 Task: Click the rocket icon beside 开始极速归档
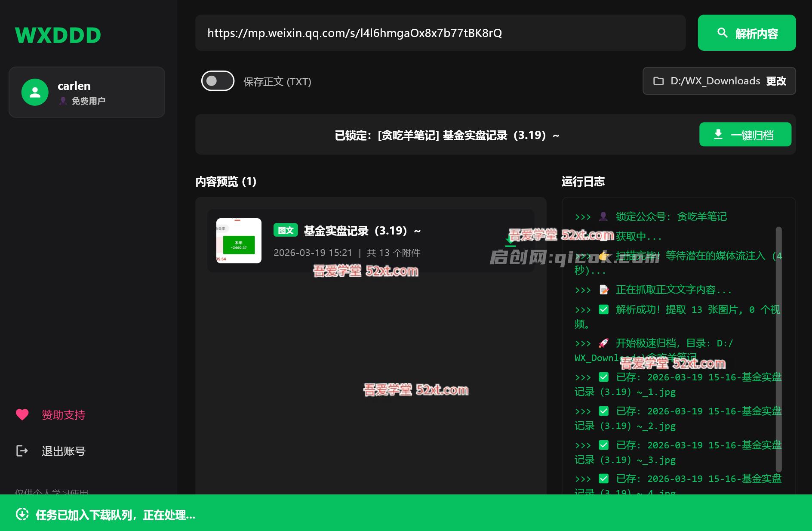604,343
